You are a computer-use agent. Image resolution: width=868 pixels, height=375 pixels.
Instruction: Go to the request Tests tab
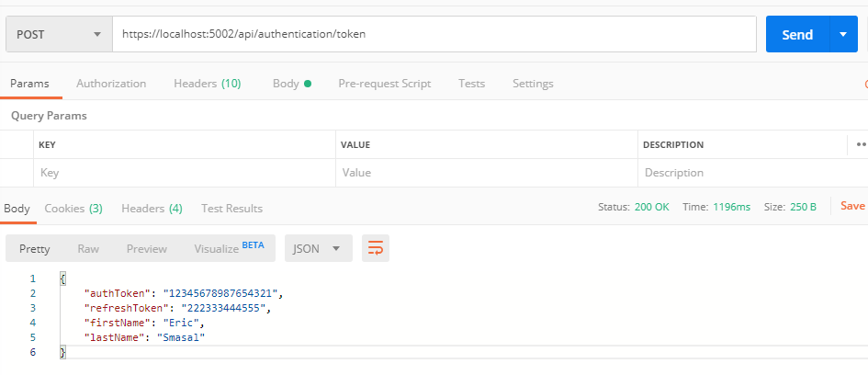coord(471,84)
